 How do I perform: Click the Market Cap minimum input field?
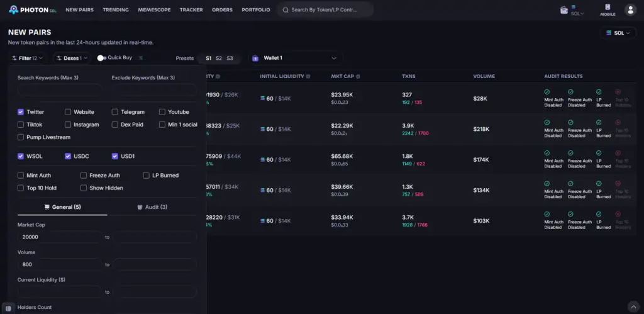click(60, 237)
